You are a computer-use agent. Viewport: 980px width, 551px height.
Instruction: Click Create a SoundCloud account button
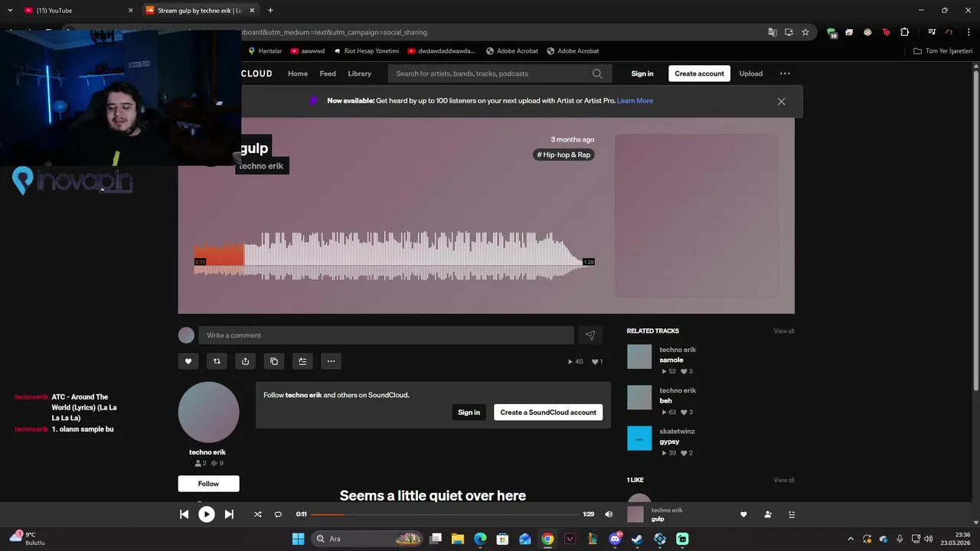(548, 412)
